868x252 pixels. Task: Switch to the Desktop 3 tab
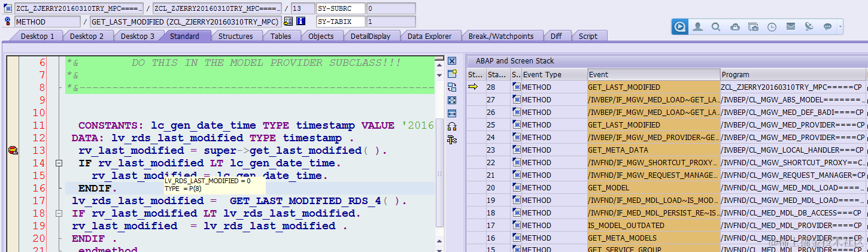point(138,36)
